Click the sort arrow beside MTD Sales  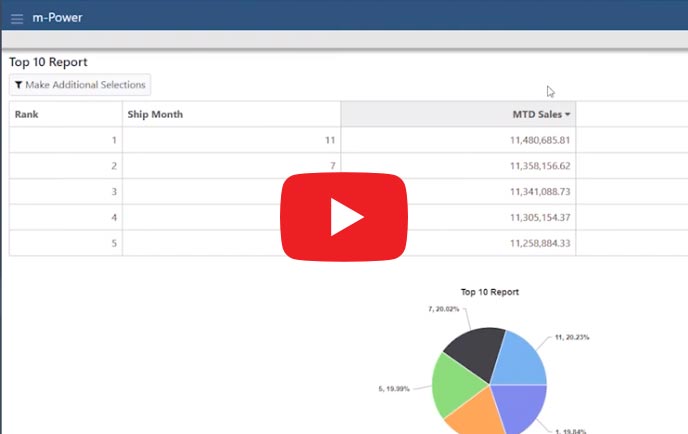click(568, 114)
